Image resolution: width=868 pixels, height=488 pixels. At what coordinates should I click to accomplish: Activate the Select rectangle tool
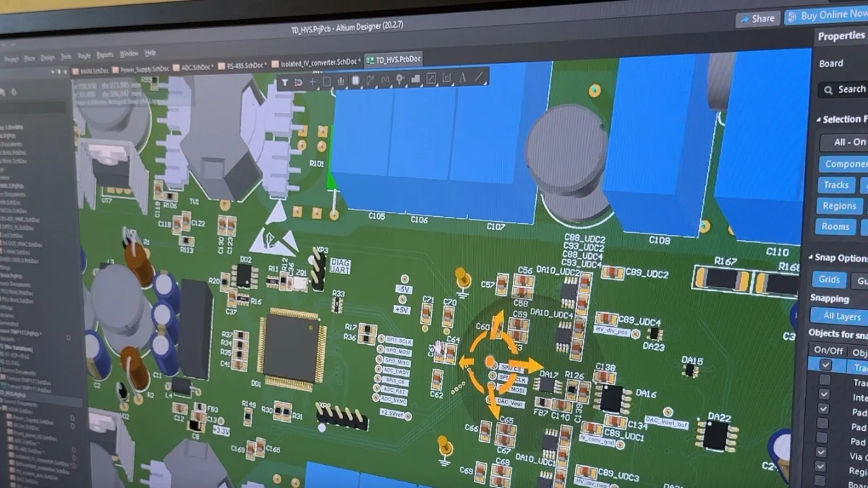(327, 82)
